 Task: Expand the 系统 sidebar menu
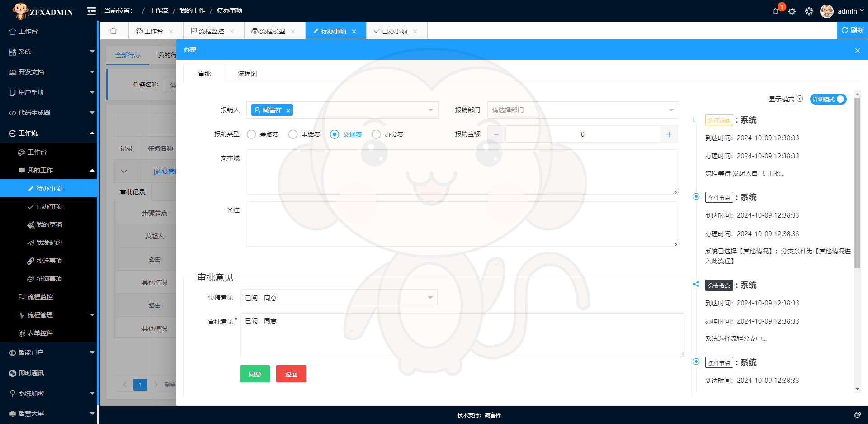point(48,52)
